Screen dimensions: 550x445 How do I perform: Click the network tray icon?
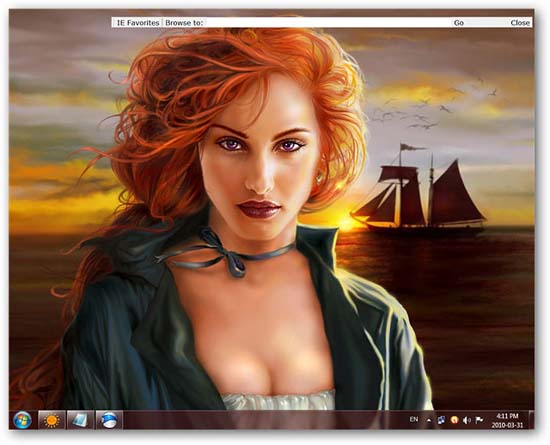(441, 420)
